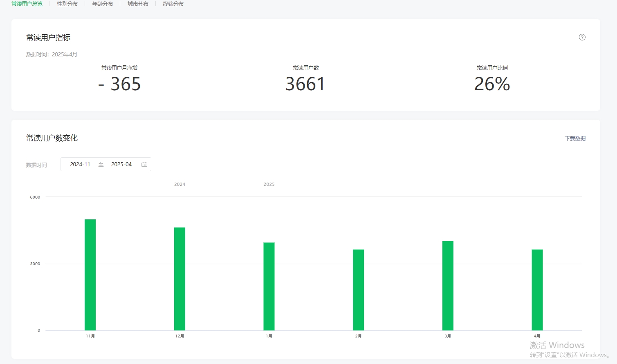
Task: Edit the end date 2025-04 field
Action: click(x=121, y=164)
